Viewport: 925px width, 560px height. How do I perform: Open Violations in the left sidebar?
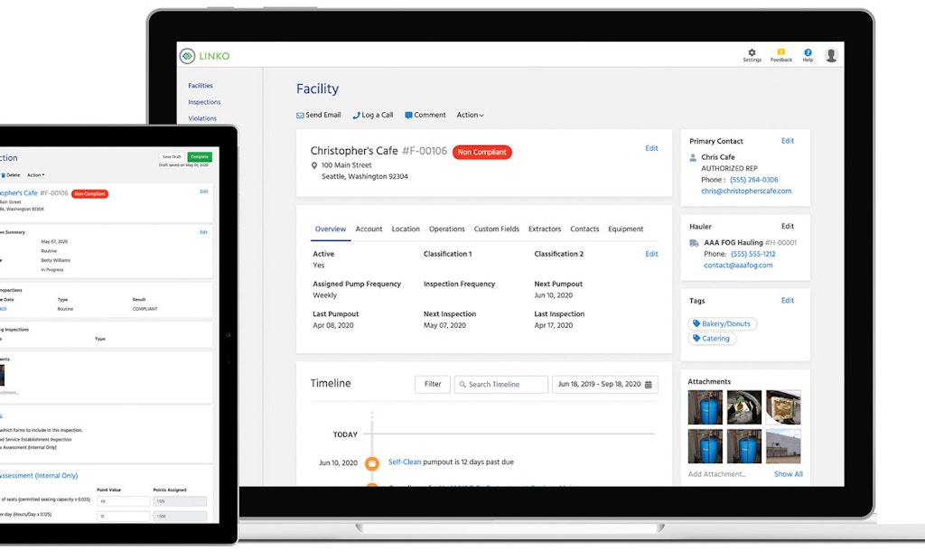pyautogui.click(x=202, y=118)
